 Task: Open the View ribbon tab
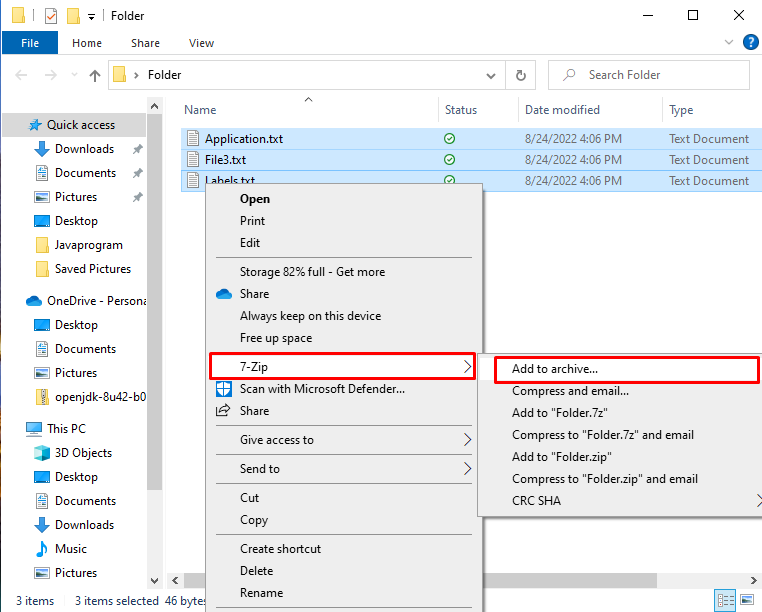(x=201, y=43)
